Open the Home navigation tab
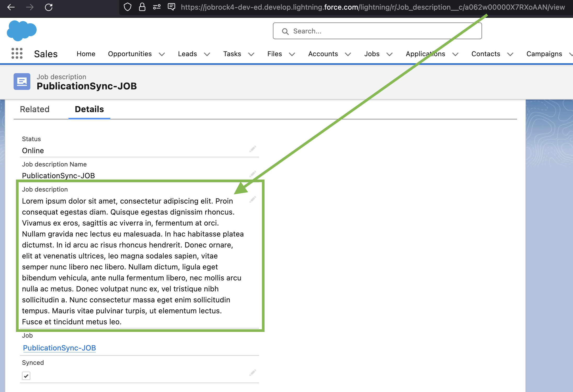Image resolution: width=573 pixels, height=392 pixels. (x=86, y=54)
